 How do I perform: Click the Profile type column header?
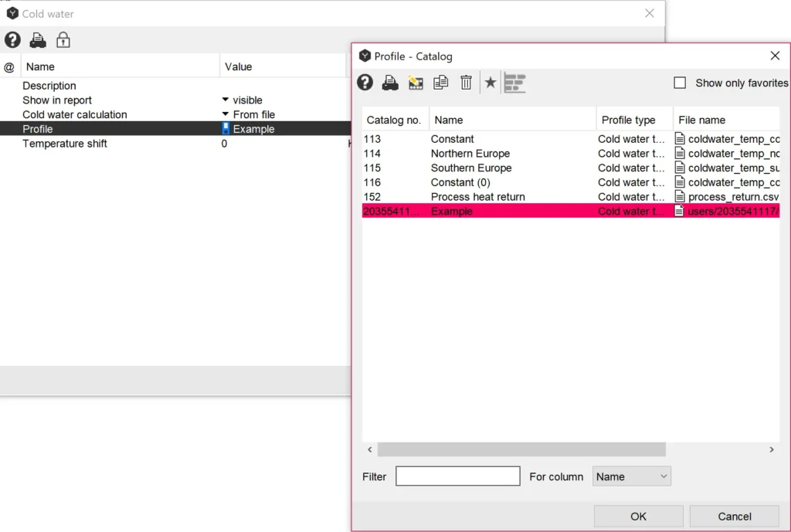tap(628, 120)
